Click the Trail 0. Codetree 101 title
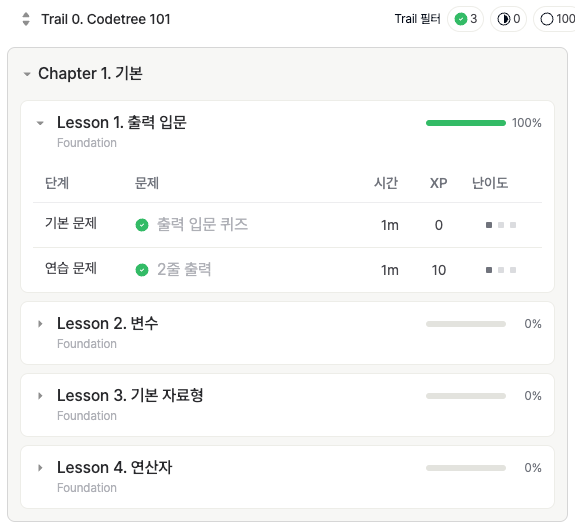The width and height of the screenshot is (575, 529). pos(106,19)
